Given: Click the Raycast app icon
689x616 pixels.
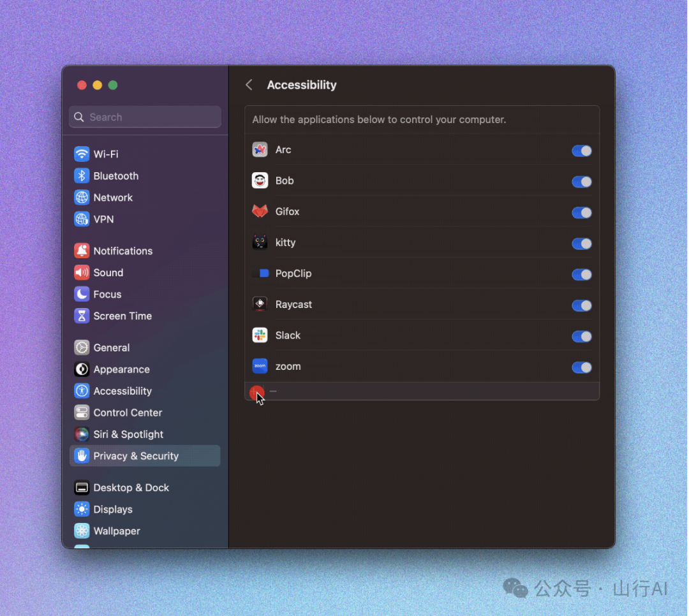Looking at the screenshot, I should 260,304.
